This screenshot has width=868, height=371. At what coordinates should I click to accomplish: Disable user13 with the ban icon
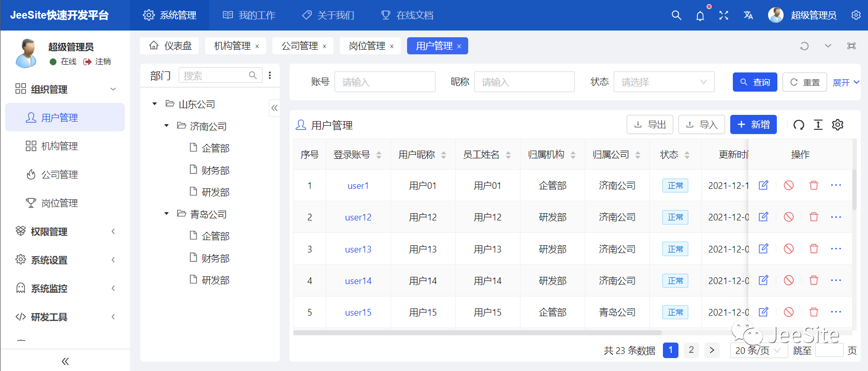[789, 249]
